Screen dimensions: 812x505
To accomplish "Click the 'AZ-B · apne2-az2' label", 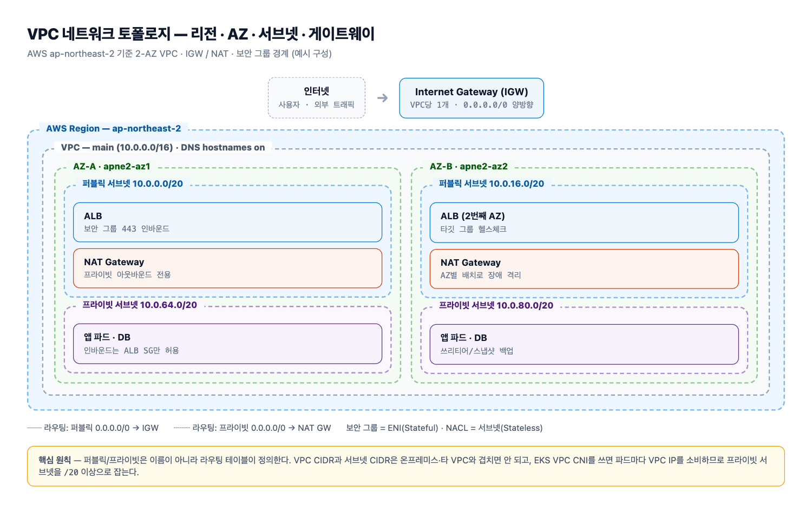I will (469, 166).
